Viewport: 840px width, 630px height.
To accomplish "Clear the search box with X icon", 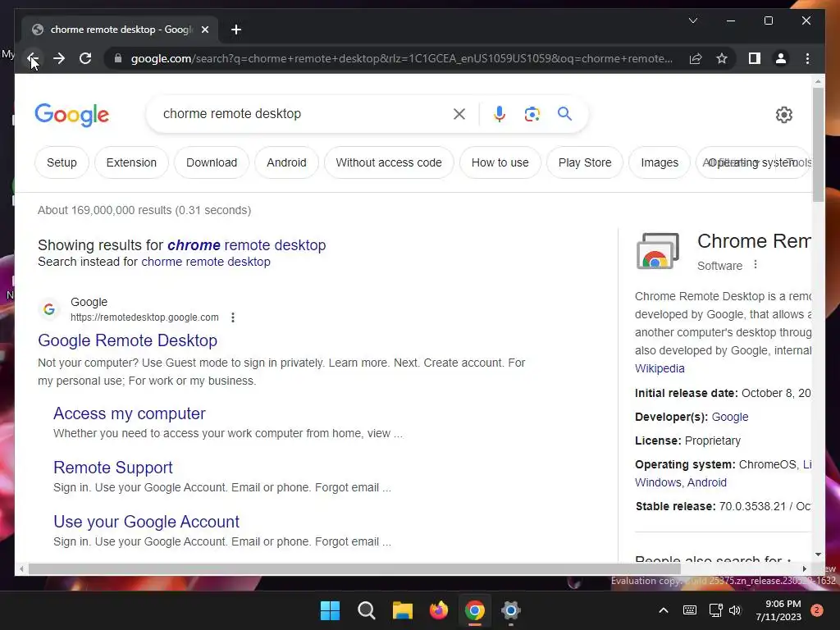I will (x=459, y=113).
